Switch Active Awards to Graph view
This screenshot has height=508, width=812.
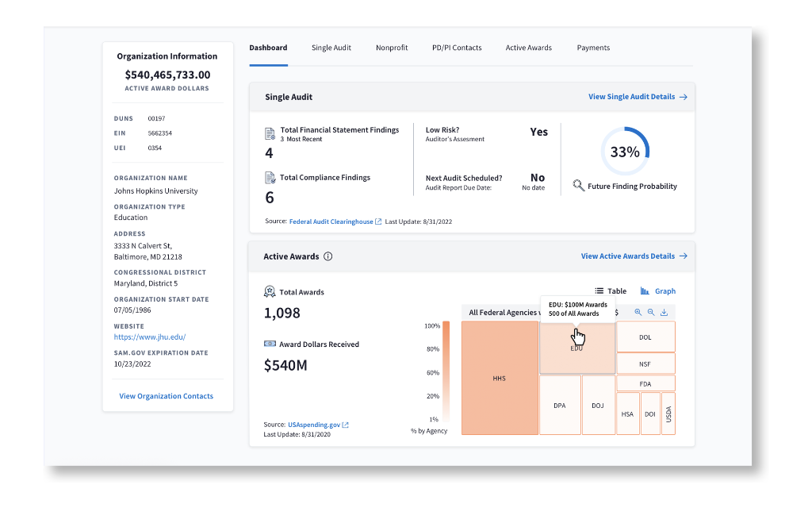[658, 291]
